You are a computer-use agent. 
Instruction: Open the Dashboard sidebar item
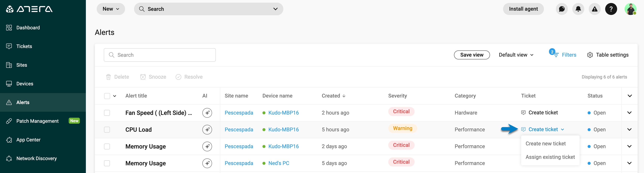(43, 27)
